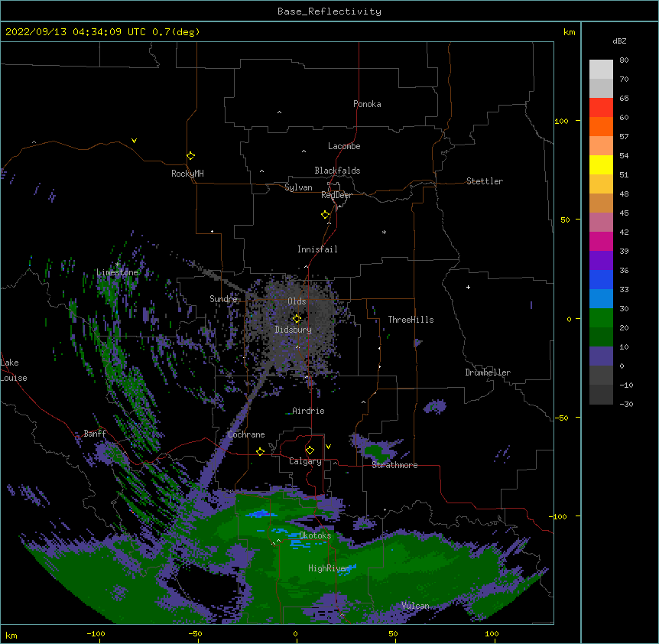Click the white asterisk above Limestone label

[x=117, y=265]
